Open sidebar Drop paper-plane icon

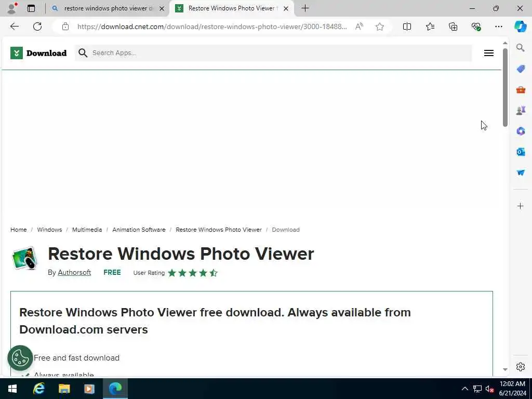click(x=521, y=172)
